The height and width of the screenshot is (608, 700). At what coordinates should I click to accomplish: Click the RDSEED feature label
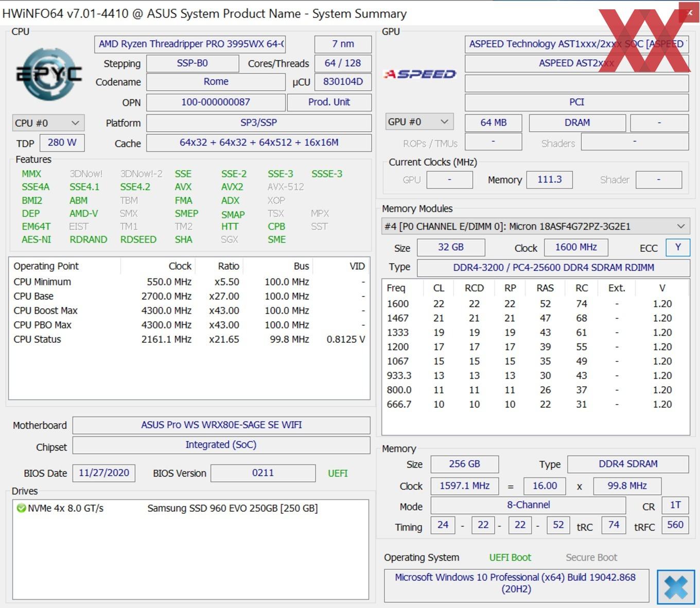tap(138, 239)
